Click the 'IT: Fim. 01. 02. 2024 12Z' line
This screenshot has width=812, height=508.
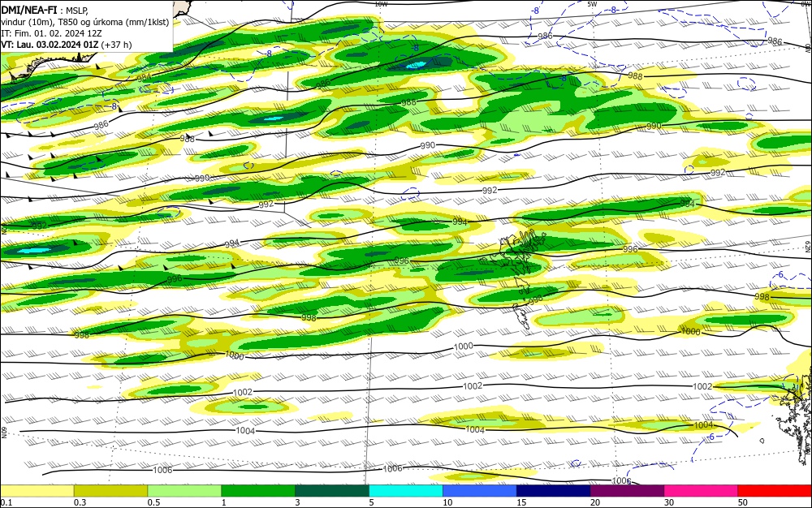(51, 33)
